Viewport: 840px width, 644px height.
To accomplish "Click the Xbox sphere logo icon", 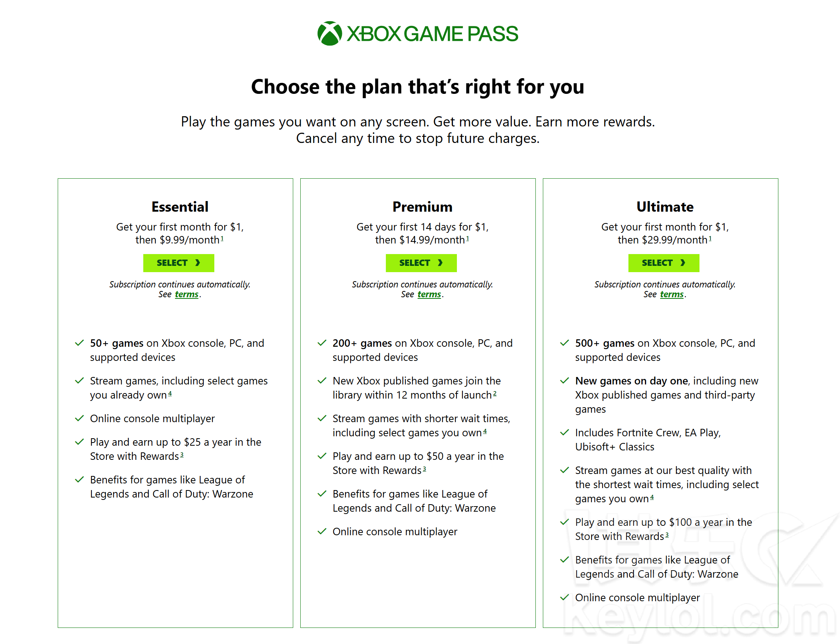I will [x=330, y=33].
